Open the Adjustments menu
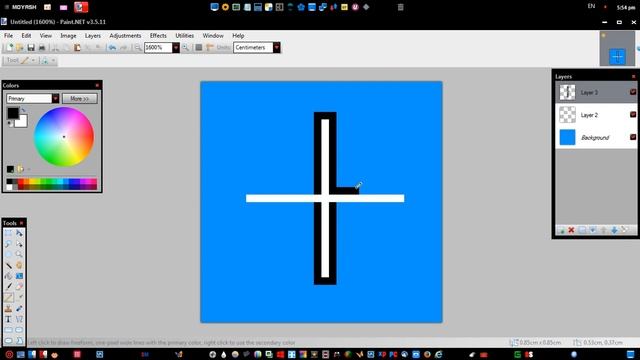This screenshot has height=360, width=640. click(125, 36)
